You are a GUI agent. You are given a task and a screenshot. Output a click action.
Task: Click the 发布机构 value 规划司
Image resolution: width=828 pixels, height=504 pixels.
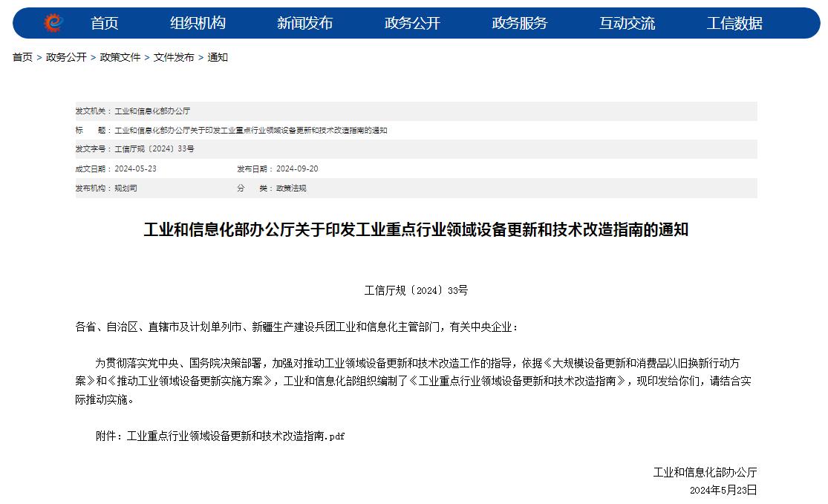(x=125, y=188)
